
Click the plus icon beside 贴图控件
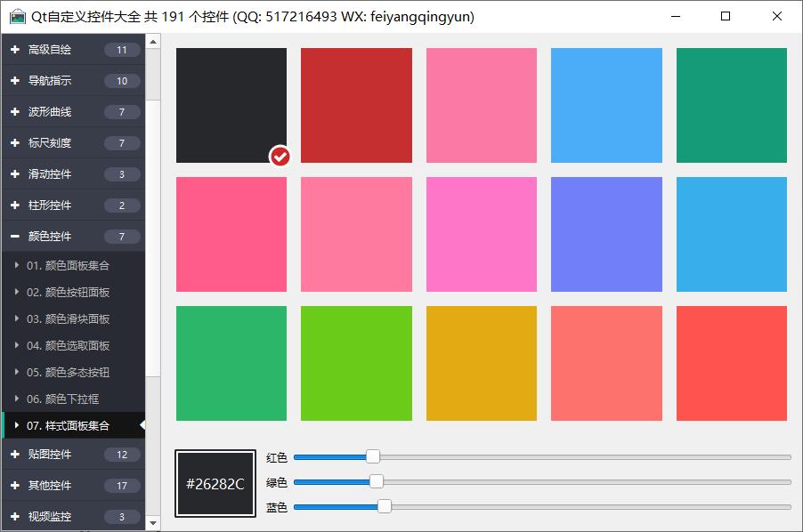(15, 455)
